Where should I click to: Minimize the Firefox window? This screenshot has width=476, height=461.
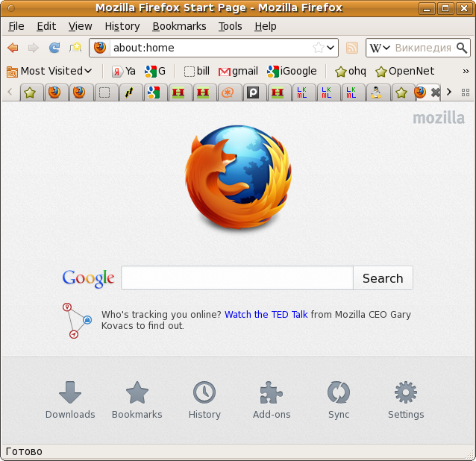point(427,8)
